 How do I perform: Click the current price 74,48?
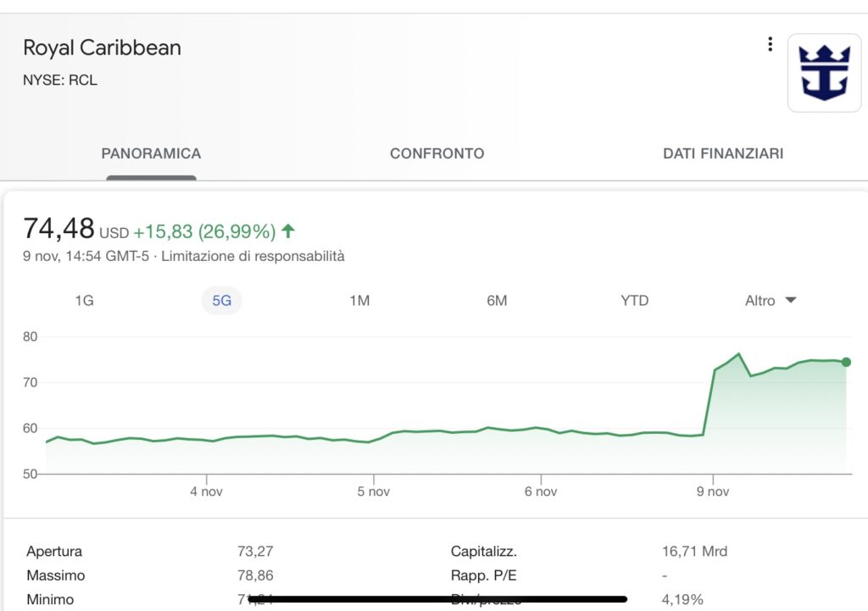point(58,228)
